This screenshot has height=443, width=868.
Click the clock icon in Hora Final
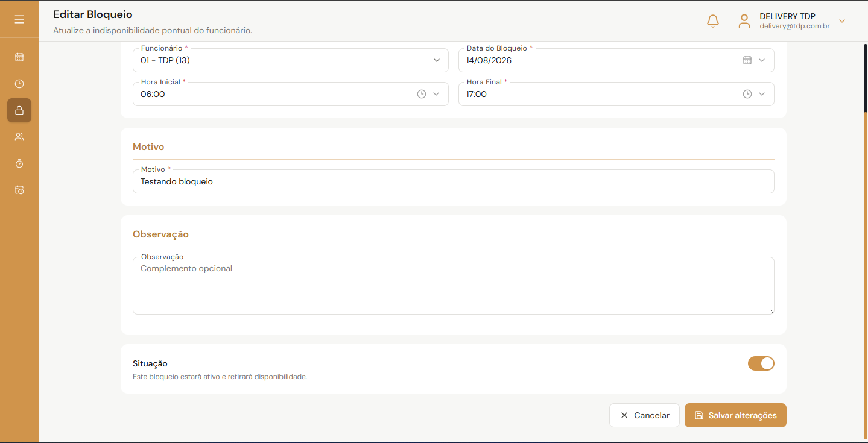(747, 94)
